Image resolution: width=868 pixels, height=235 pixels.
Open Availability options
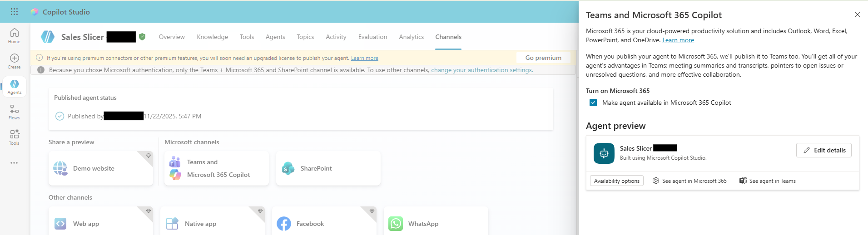[x=616, y=181]
